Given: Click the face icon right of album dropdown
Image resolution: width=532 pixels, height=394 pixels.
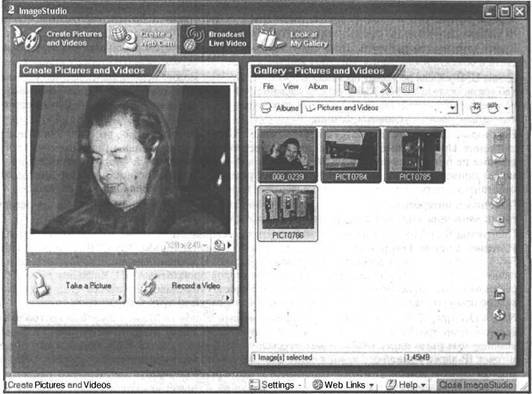Looking at the screenshot, I should [476, 108].
